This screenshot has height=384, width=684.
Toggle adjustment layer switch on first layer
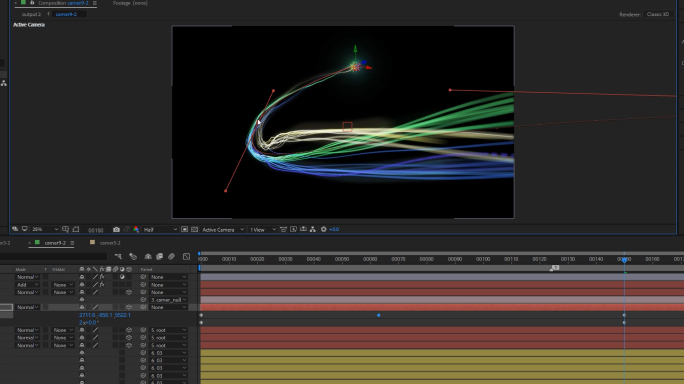122,277
